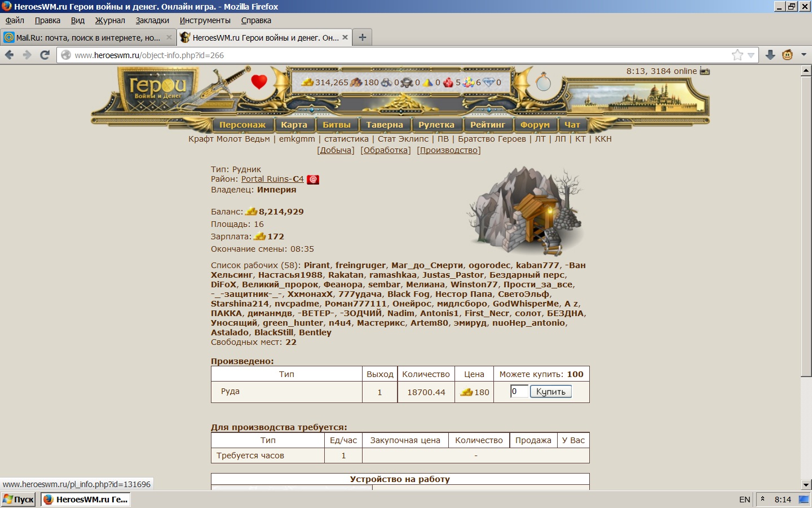This screenshot has width=812, height=508.
Task: Click the monkey face addon icon
Action: pos(788,55)
